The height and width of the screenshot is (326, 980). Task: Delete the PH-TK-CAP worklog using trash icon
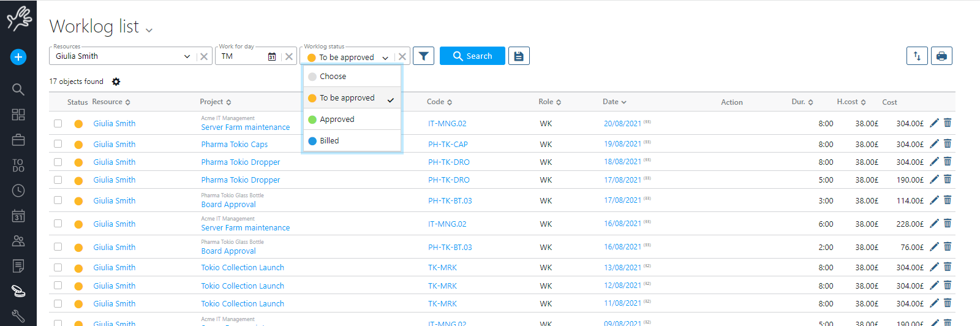948,144
